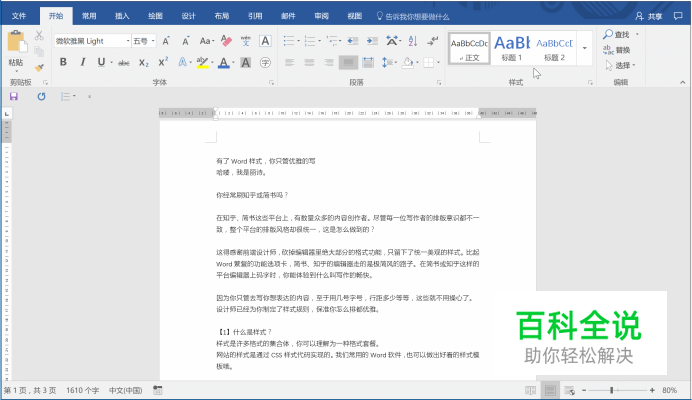Apply the 标题 1 style
Screen dimensions: 692x400
point(512,49)
